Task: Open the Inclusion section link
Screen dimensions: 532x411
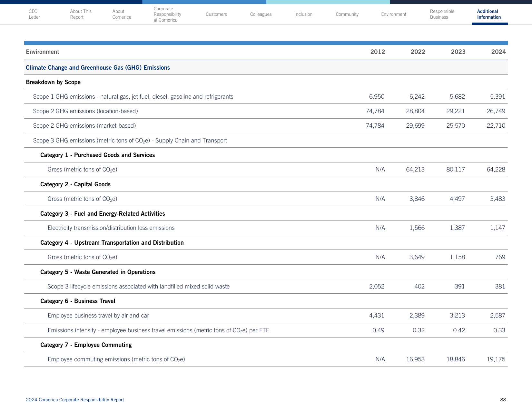Action: (303, 14)
